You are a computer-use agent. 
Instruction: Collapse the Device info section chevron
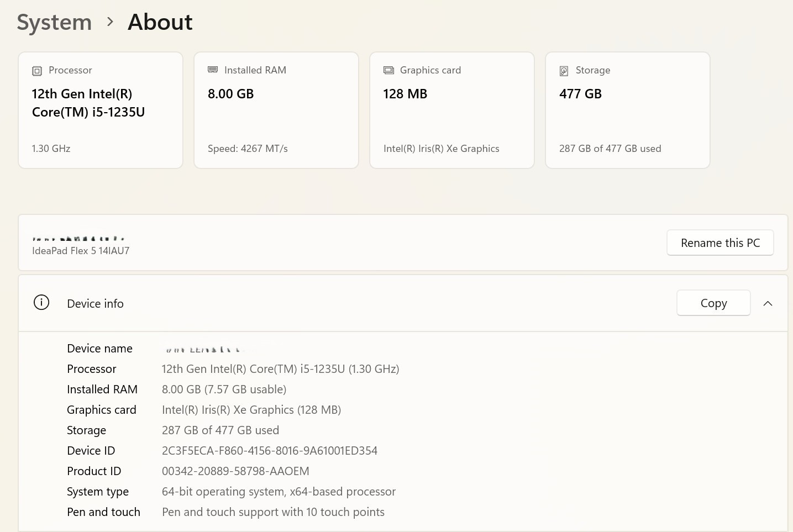click(768, 303)
